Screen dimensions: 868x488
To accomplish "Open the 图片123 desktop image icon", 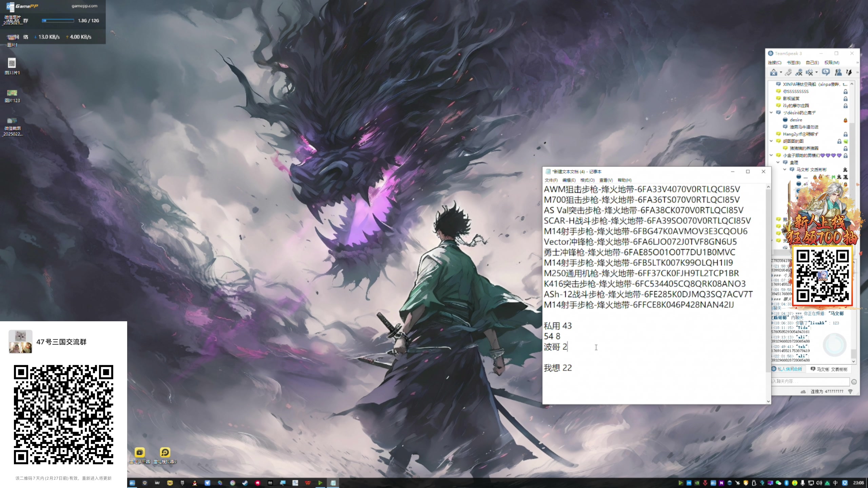I will coord(12,96).
